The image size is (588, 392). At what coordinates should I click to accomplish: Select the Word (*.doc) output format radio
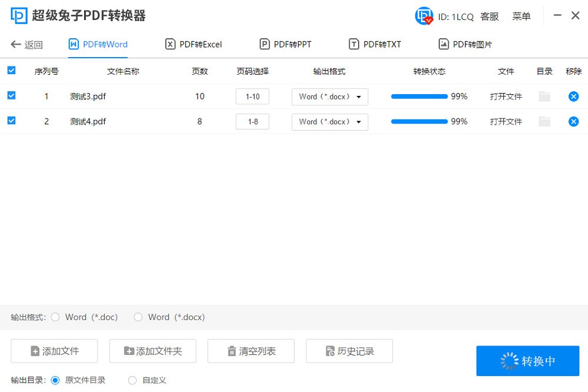55,317
